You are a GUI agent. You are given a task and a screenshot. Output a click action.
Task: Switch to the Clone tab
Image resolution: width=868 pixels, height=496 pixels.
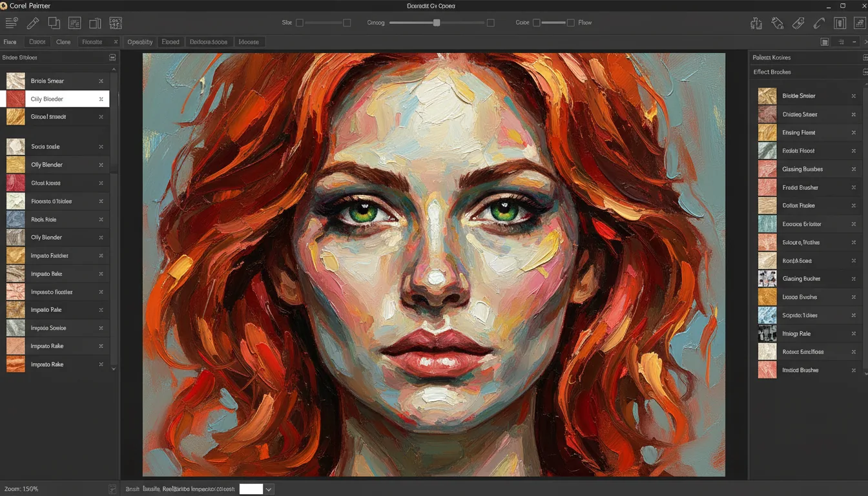[63, 41]
